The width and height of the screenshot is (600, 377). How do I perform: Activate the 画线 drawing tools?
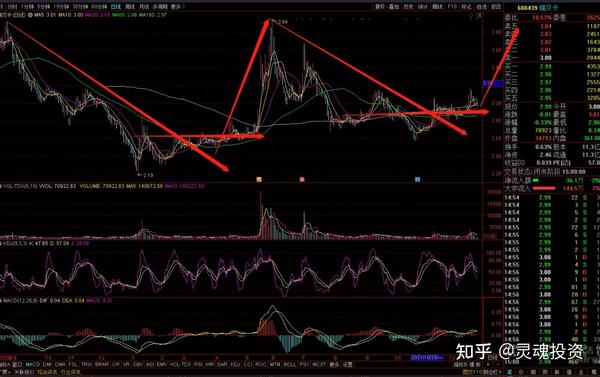[437, 7]
